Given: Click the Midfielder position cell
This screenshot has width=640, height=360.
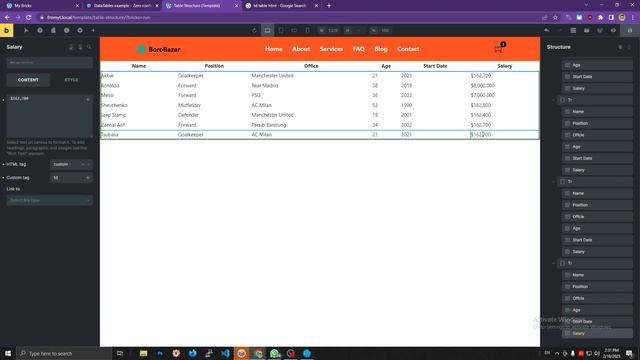Looking at the screenshot, I should click(x=189, y=105).
